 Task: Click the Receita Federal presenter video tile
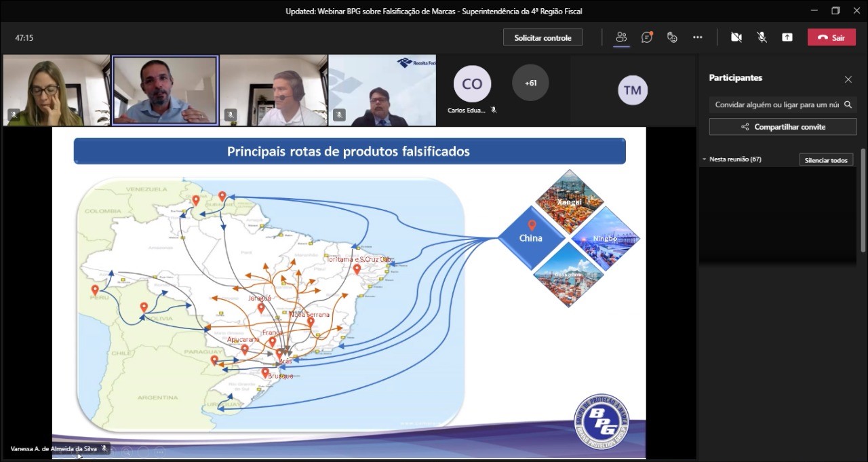point(382,90)
